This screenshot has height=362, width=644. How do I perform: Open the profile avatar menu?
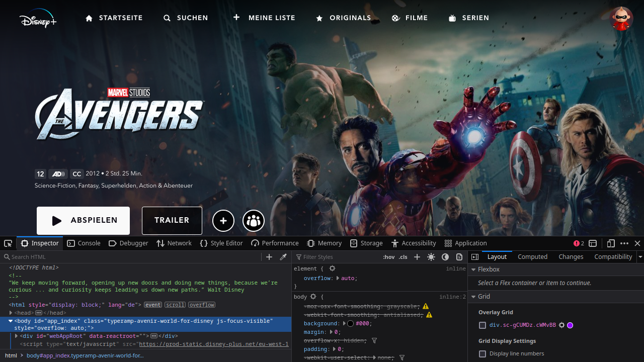621,19
